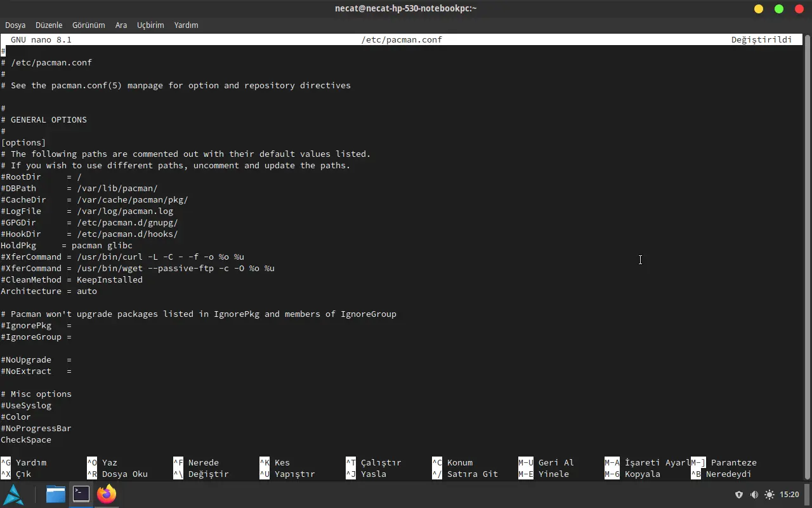Open the shield security tray icon
Screen dimensions: 812x508
click(x=738, y=495)
